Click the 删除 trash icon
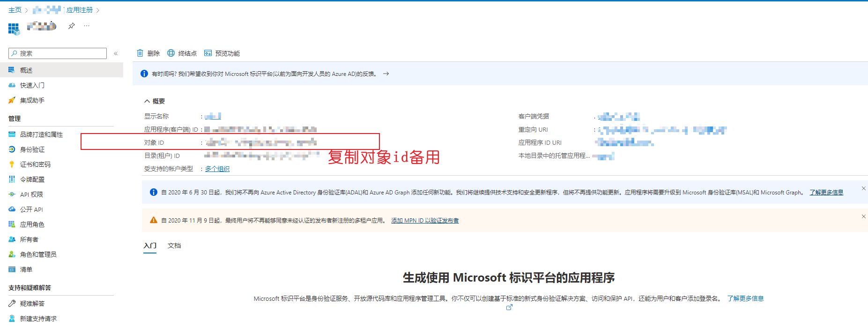The height and width of the screenshot is (335, 868). tap(140, 53)
